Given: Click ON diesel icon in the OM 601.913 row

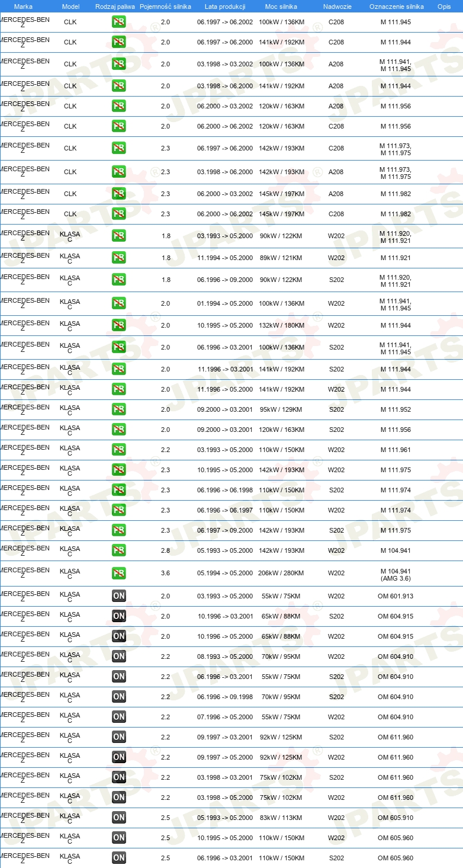Looking at the screenshot, I should tap(119, 596).
